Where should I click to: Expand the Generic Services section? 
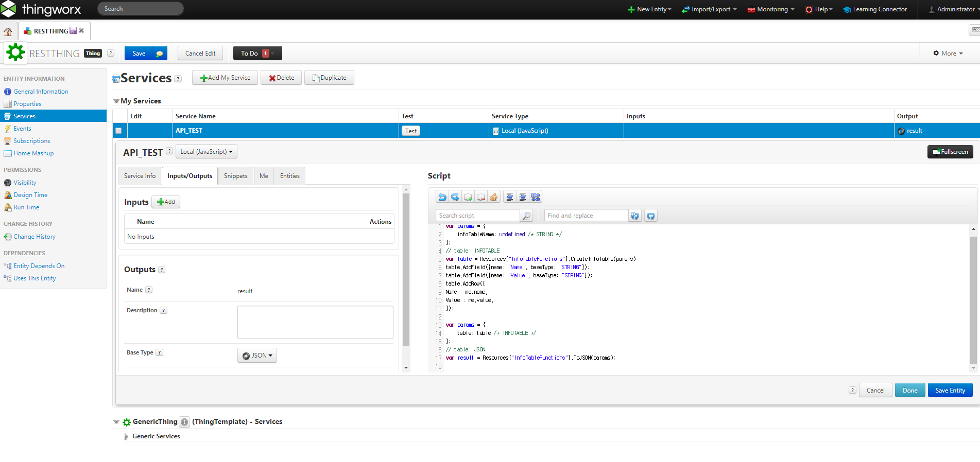click(x=126, y=436)
